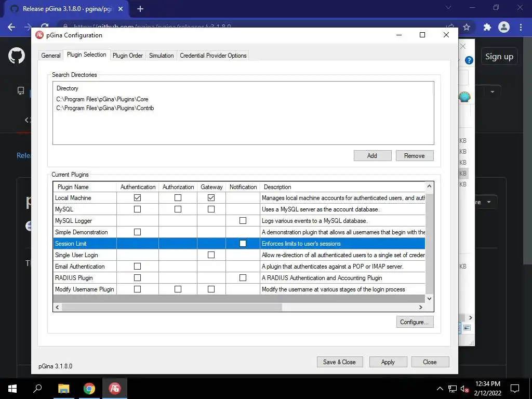Enable MySQL Gateway checkbox
Viewport: 532px width, 399px height.
pyautogui.click(x=211, y=209)
